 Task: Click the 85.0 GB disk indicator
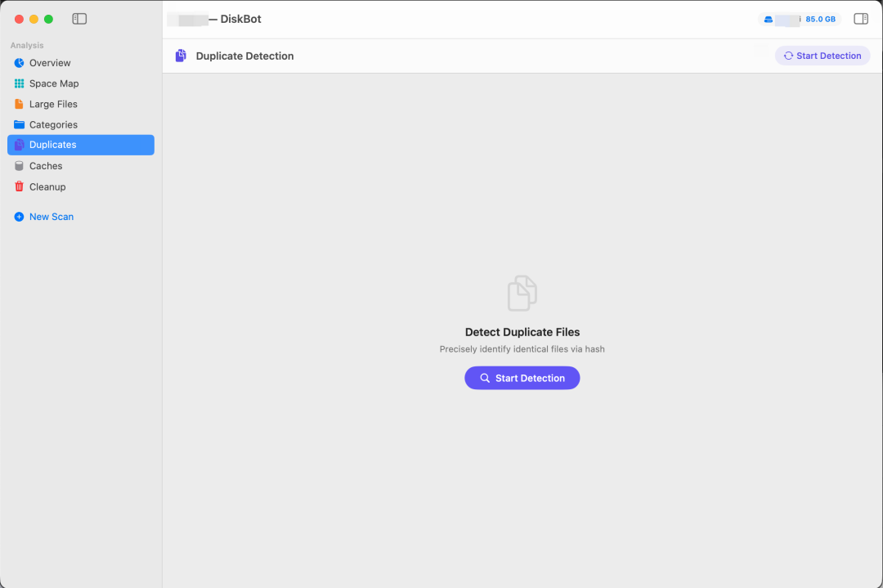click(799, 19)
